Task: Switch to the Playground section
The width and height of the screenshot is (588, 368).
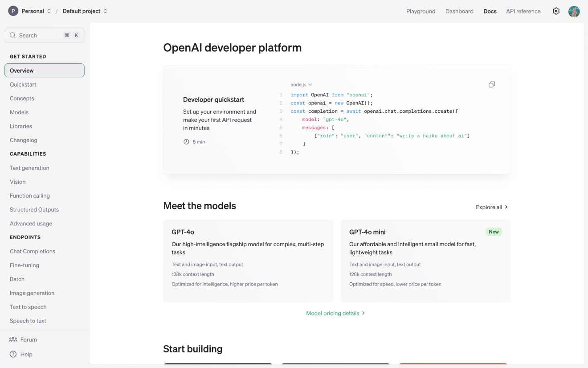Action: point(421,11)
